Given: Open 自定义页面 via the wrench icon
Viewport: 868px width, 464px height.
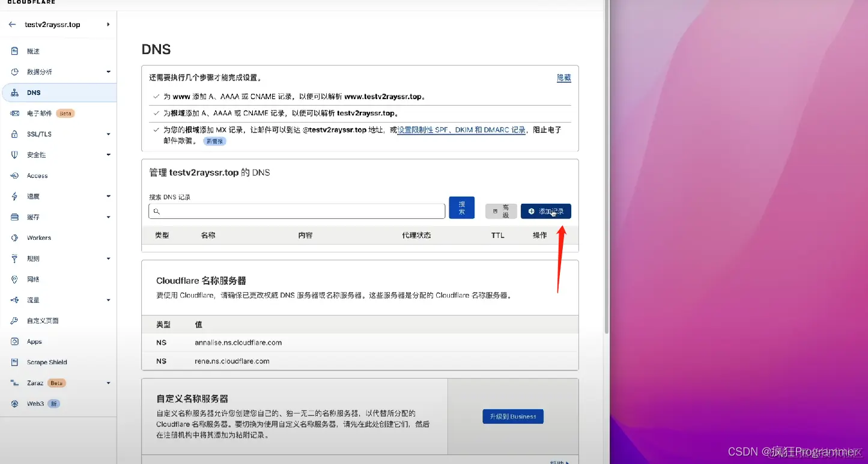Looking at the screenshot, I should pyautogui.click(x=14, y=320).
